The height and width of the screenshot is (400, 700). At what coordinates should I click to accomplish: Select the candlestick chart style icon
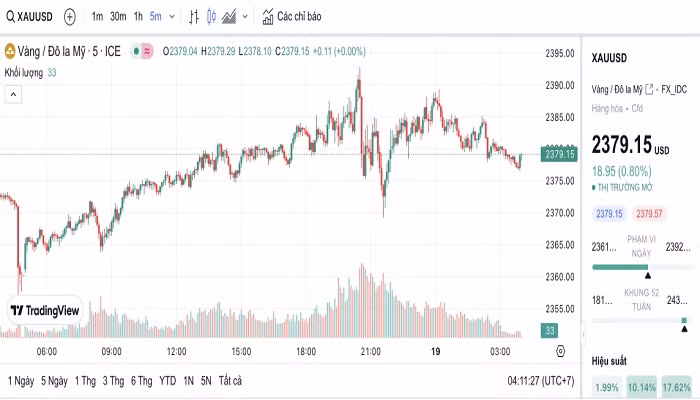(x=211, y=17)
